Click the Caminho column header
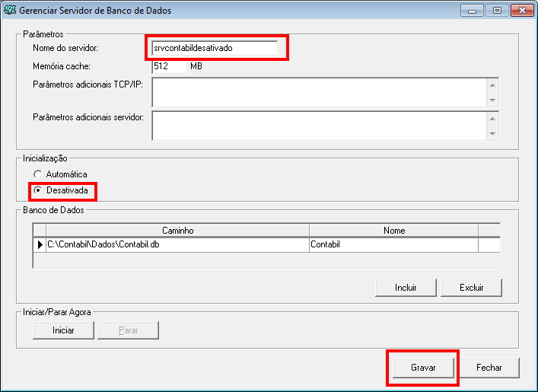 coord(177,230)
